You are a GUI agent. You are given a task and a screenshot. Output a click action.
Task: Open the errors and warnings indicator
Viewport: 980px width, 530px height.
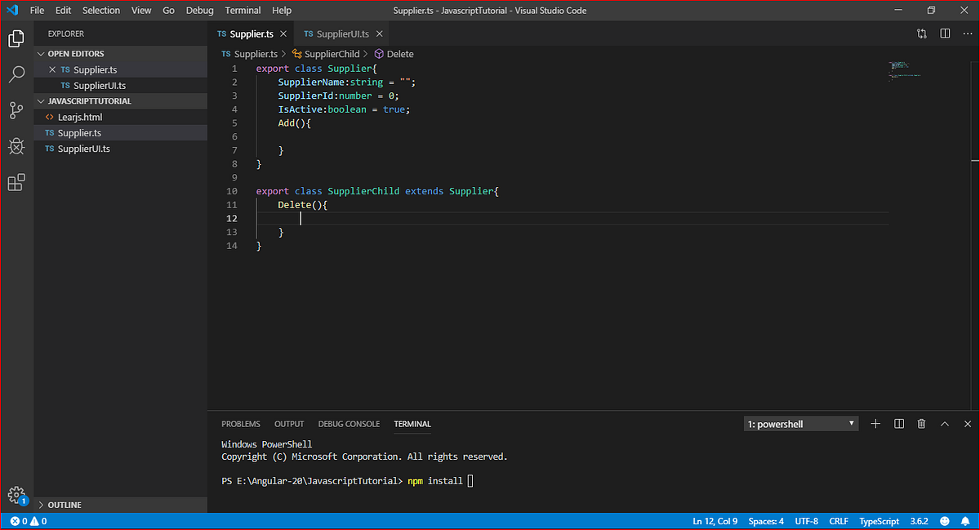pos(28,521)
